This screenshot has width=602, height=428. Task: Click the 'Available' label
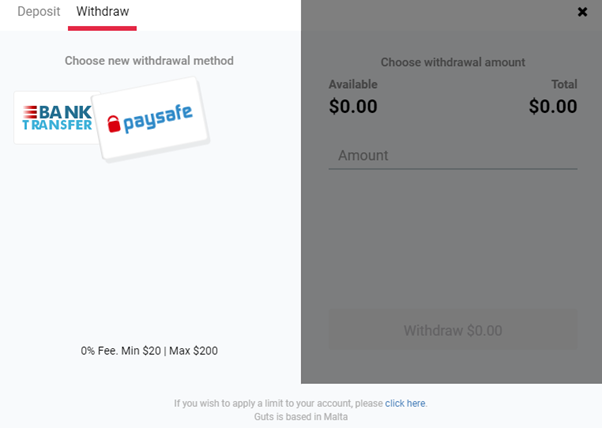353,85
